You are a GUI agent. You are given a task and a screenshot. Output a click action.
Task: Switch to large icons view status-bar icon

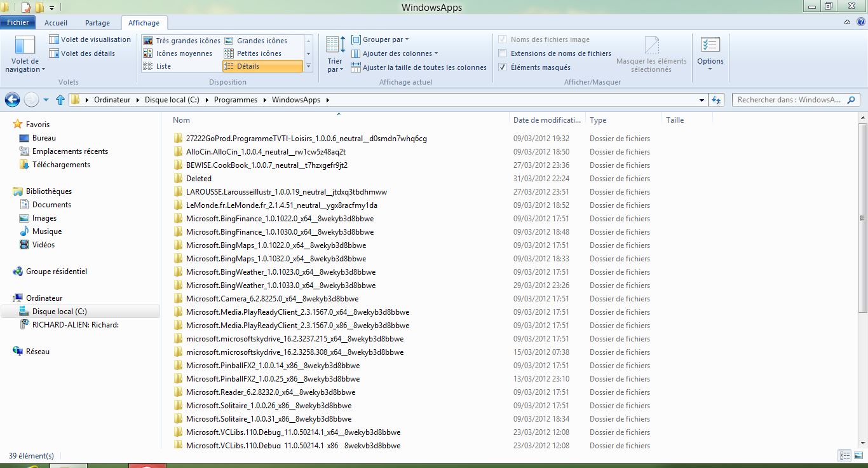pyautogui.click(x=858, y=455)
